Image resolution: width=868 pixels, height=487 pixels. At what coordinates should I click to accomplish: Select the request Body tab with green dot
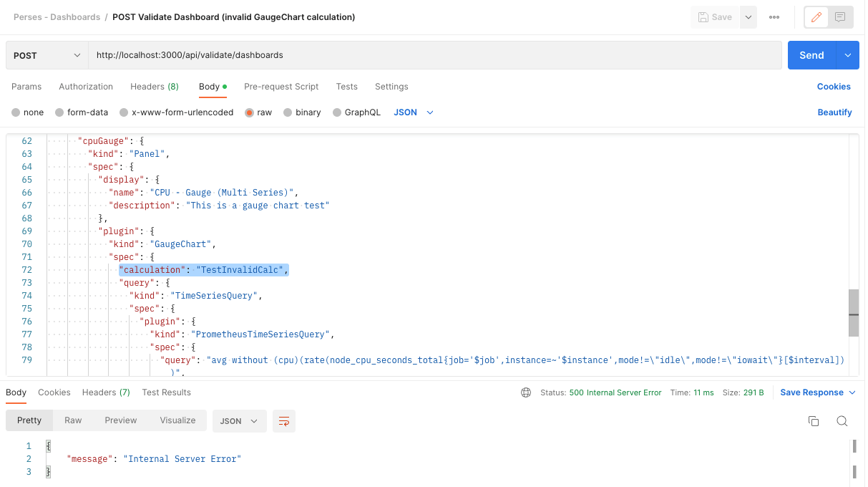213,87
